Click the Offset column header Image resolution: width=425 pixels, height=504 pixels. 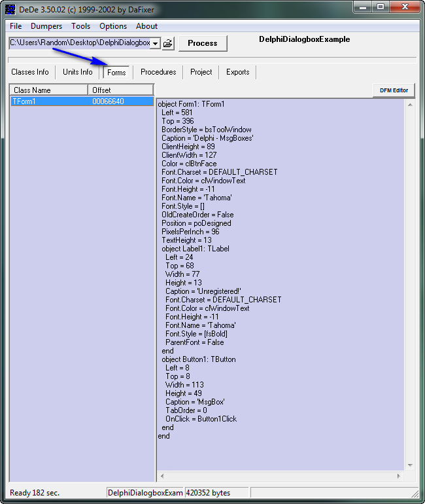coord(121,90)
